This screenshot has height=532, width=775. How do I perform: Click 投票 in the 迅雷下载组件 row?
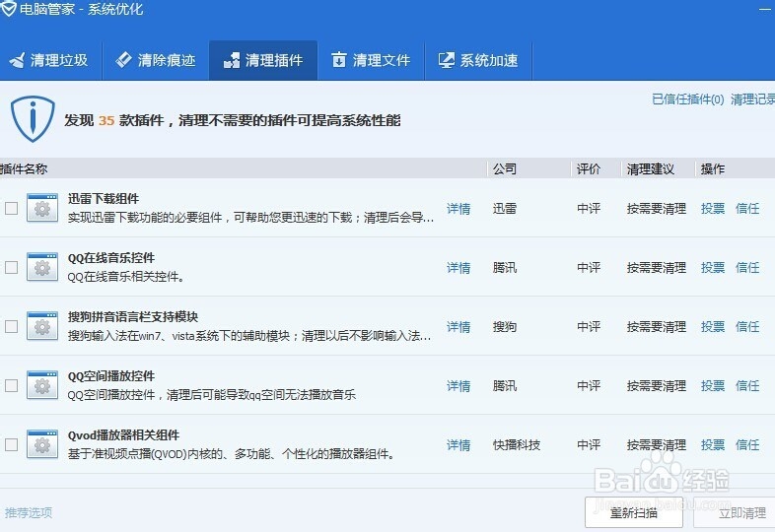(x=713, y=209)
